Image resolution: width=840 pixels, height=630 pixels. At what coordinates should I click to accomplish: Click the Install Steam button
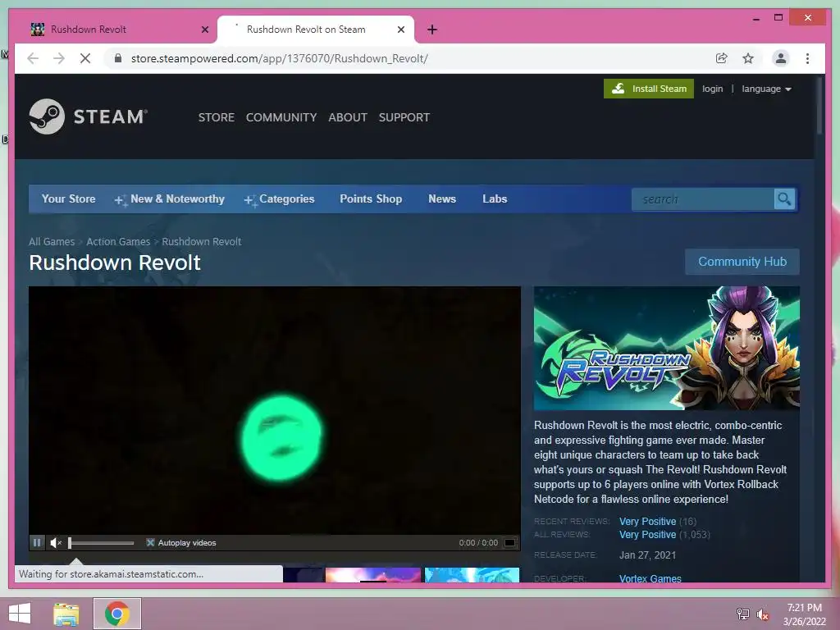pyautogui.click(x=649, y=89)
